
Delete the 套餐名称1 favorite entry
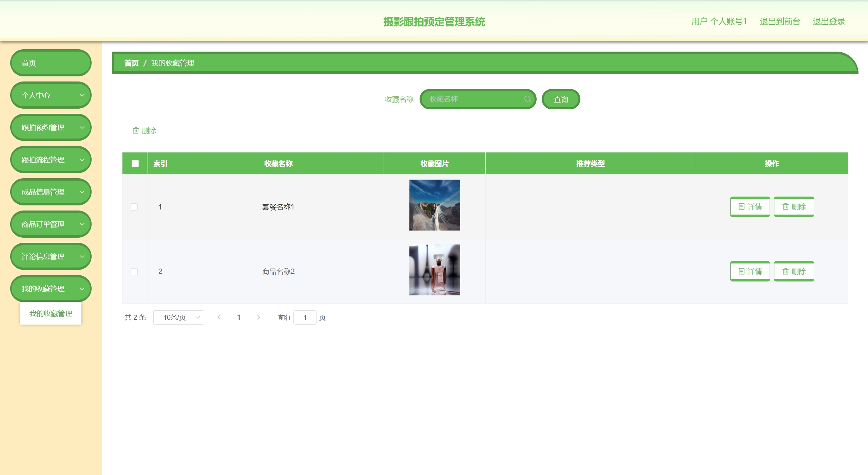click(793, 206)
